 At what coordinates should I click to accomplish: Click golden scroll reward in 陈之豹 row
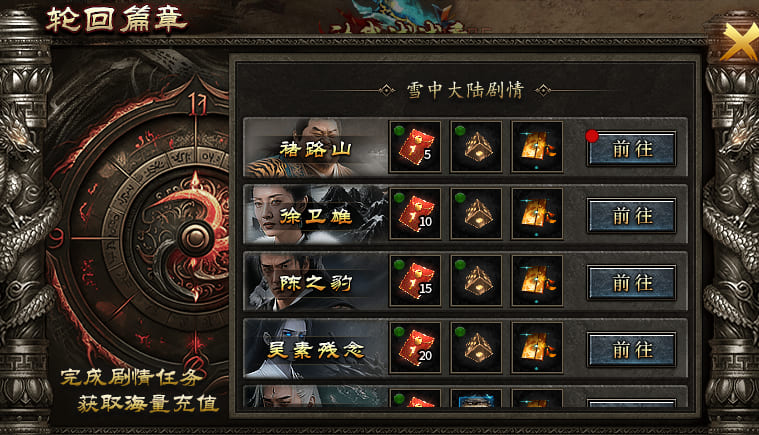click(x=537, y=281)
